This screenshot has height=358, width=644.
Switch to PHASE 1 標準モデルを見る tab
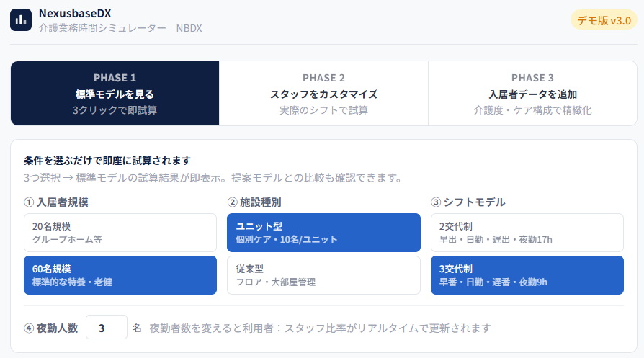(115, 94)
